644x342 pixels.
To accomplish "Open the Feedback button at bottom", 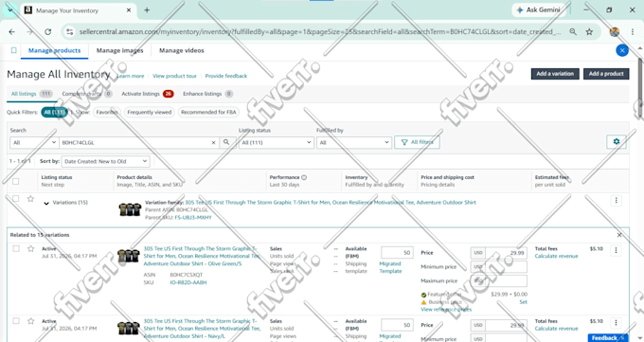I will 608,338.
